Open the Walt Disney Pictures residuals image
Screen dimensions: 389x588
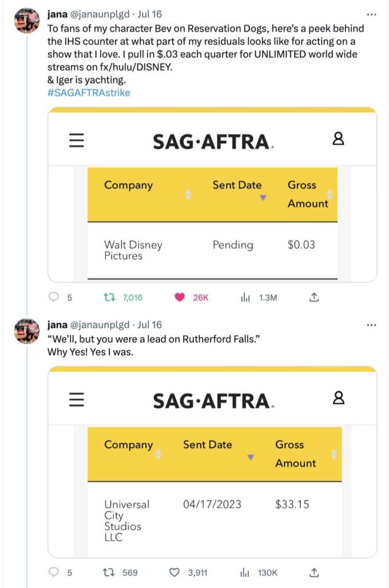pos(212,195)
